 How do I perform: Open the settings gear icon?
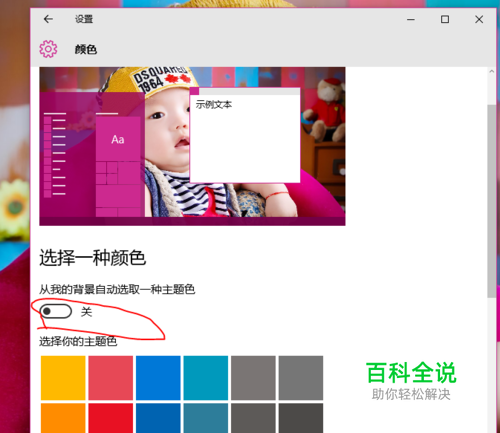pos(48,49)
